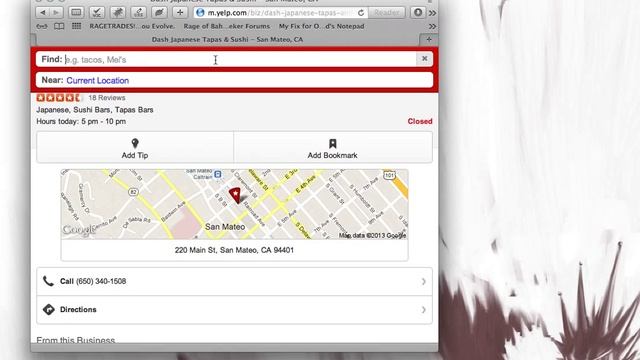
Task: Open Directions row
Action: (234, 310)
